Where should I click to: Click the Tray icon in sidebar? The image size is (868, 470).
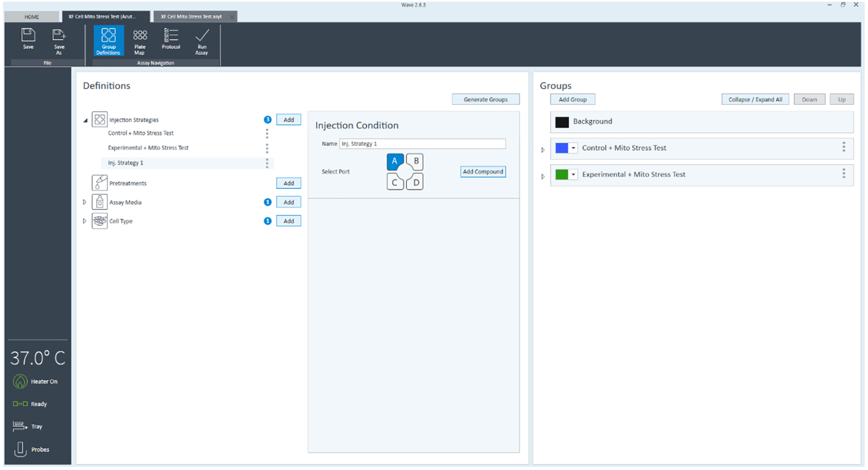click(19, 426)
